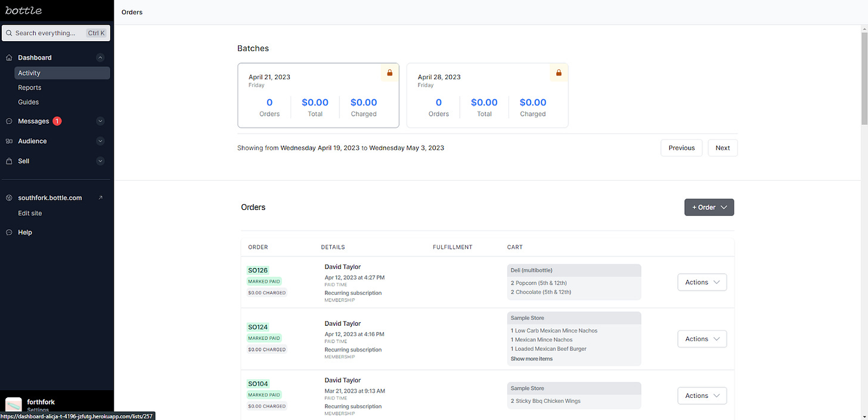Click the globe icon beside southfork.bottle.com
868x420 pixels.
[9, 197]
